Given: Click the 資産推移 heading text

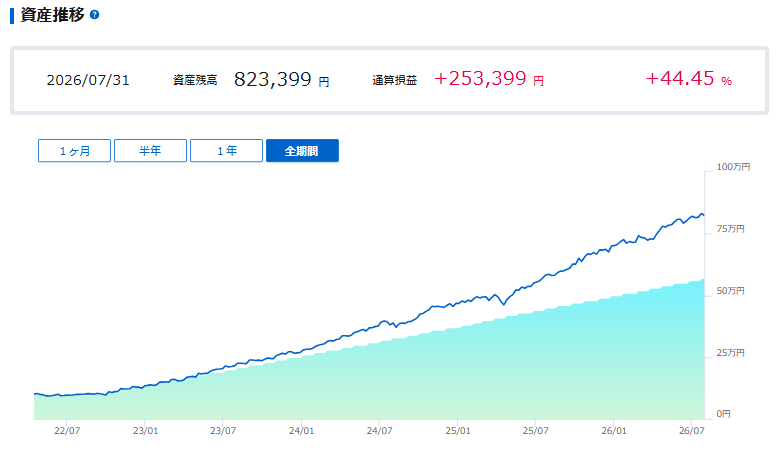Looking at the screenshot, I should coord(53,15).
